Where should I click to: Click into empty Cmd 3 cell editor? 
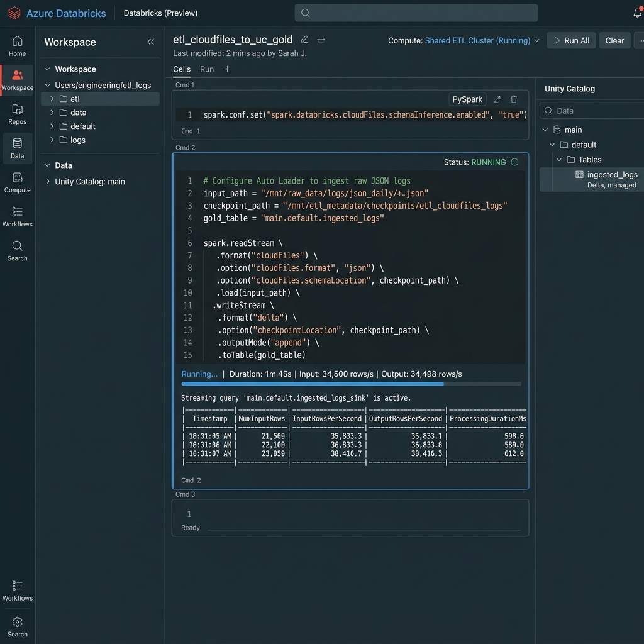point(351,514)
